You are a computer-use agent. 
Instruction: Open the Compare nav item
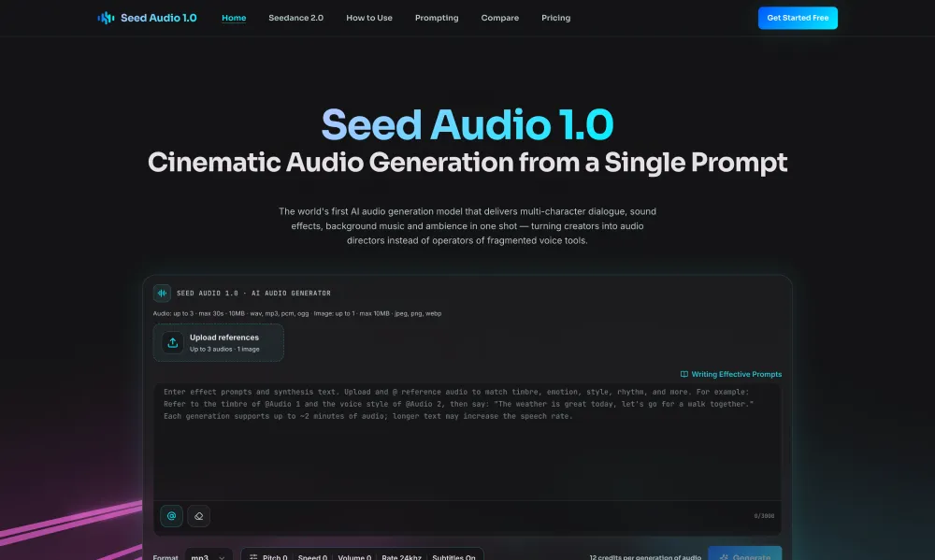click(x=499, y=18)
